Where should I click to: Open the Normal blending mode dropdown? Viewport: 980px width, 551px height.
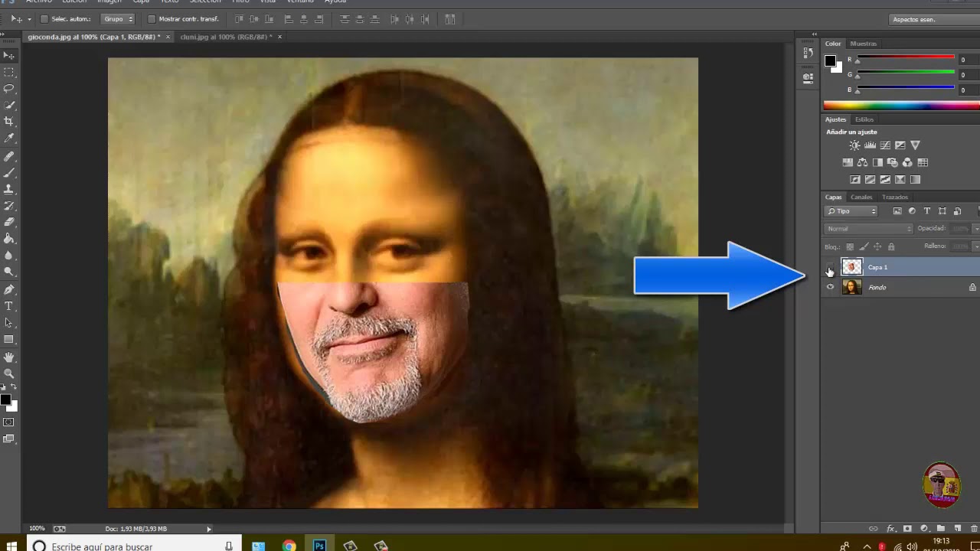tap(869, 228)
